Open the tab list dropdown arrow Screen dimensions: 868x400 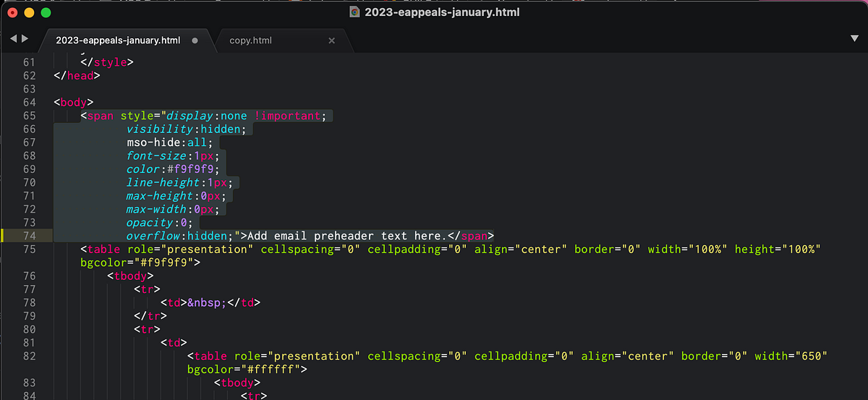pos(854,38)
